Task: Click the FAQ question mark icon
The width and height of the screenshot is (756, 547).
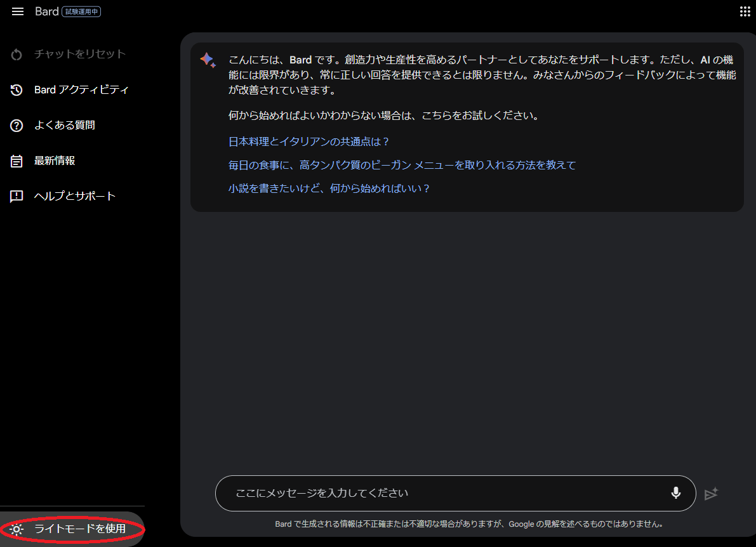Action: click(x=17, y=125)
